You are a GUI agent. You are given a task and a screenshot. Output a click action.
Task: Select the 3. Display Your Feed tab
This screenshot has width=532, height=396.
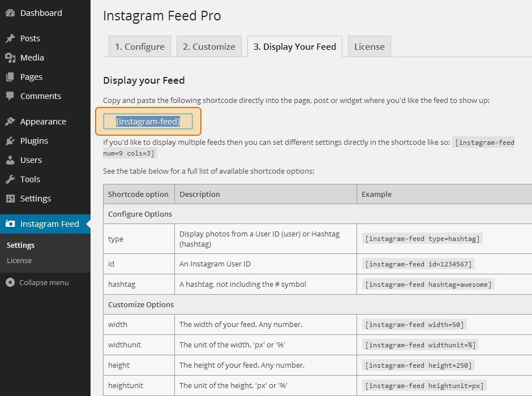click(x=294, y=46)
